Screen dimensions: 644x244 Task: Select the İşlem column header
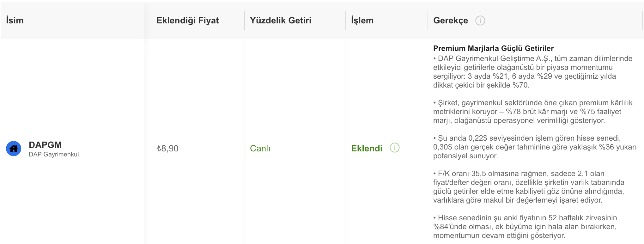362,21
